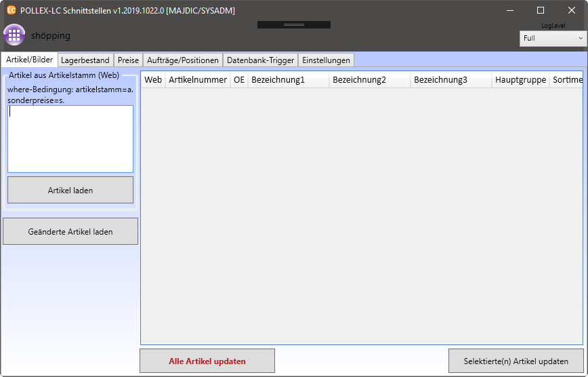This screenshot has width=588, height=377.
Task: Sort by the Artikelnummer column header
Action: click(x=198, y=80)
